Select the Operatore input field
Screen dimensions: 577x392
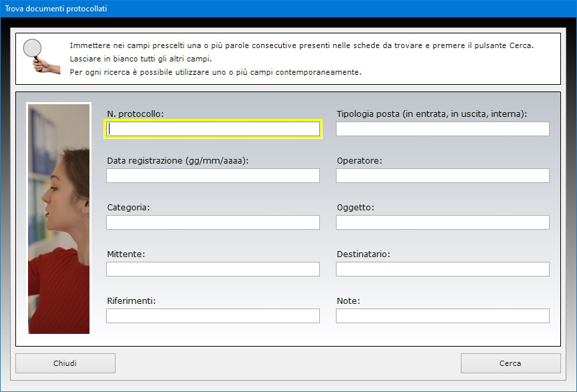(x=443, y=176)
